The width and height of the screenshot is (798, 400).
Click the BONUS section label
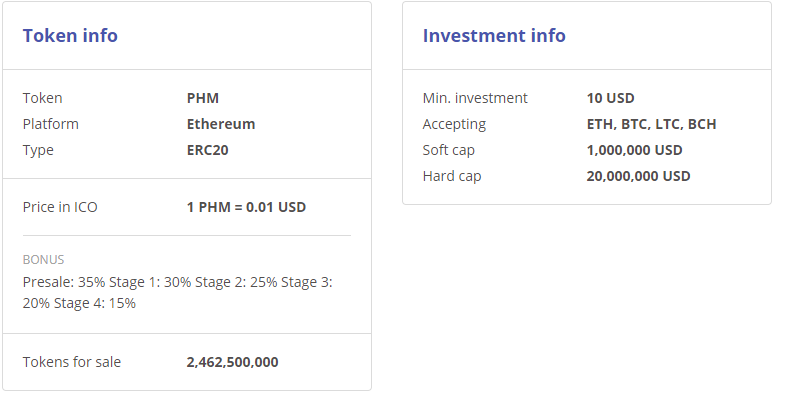pyautogui.click(x=43, y=259)
